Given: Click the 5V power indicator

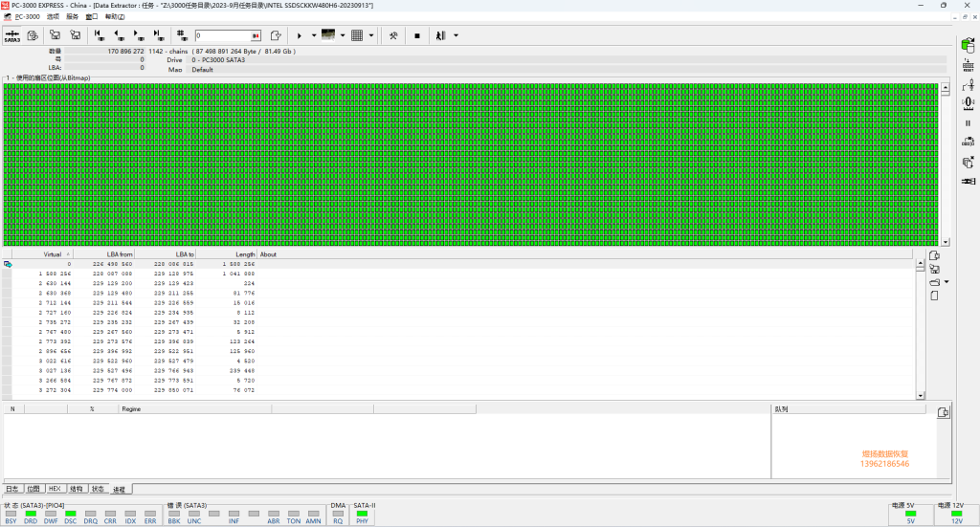Looking at the screenshot, I should point(911,517).
